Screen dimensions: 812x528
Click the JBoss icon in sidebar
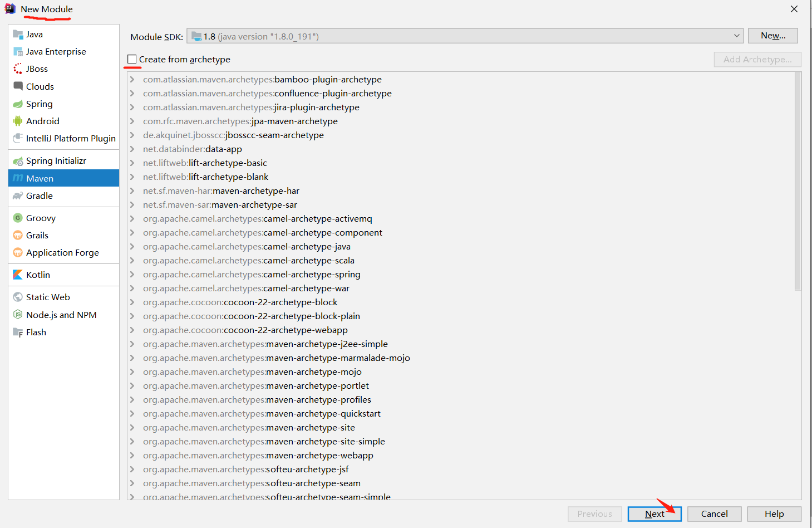click(18, 69)
